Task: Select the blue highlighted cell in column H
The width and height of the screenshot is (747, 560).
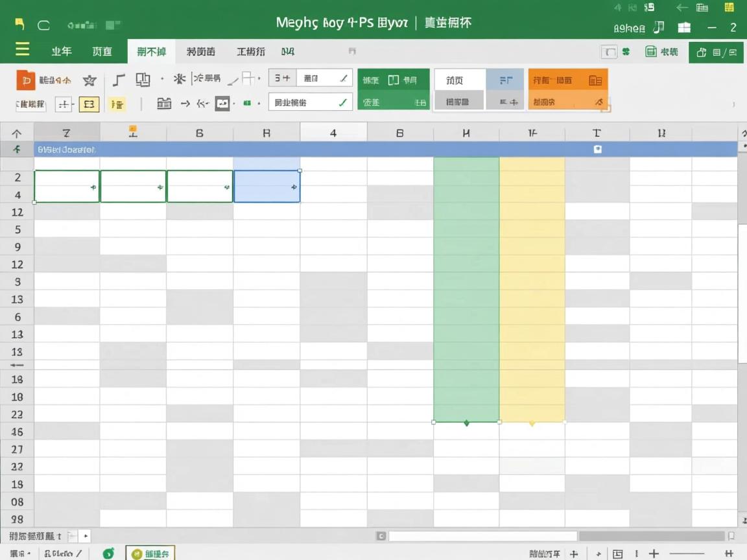Action: pyautogui.click(x=267, y=187)
